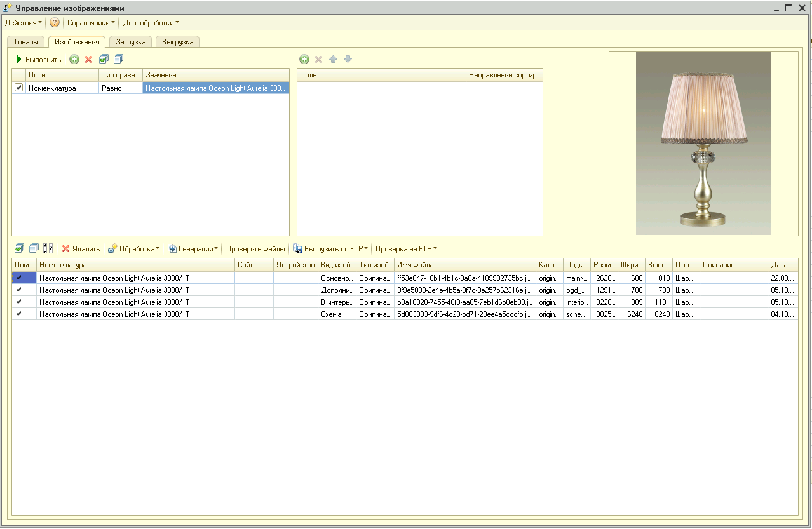The height and width of the screenshot is (529, 812).
Task: Add a new filter row with green plus
Action: point(74,60)
